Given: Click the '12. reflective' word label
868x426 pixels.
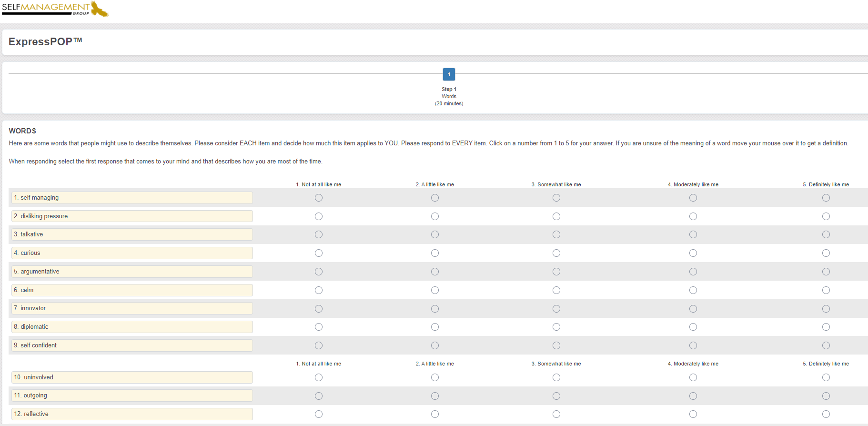Looking at the screenshot, I should click(132, 414).
